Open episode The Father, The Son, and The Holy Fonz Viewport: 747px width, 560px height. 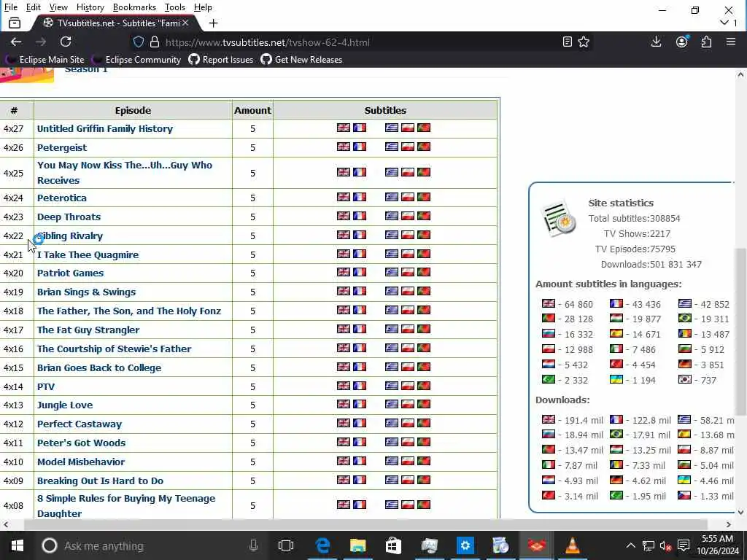[129, 311]
